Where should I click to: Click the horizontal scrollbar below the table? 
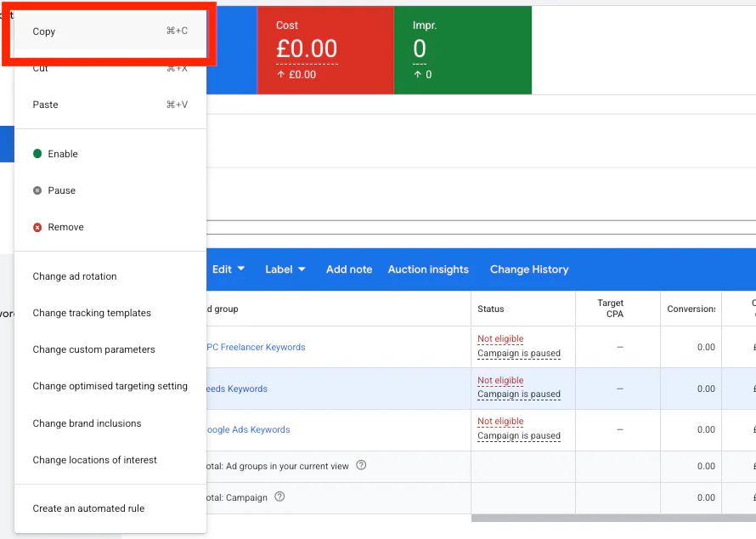pos(613,518)
